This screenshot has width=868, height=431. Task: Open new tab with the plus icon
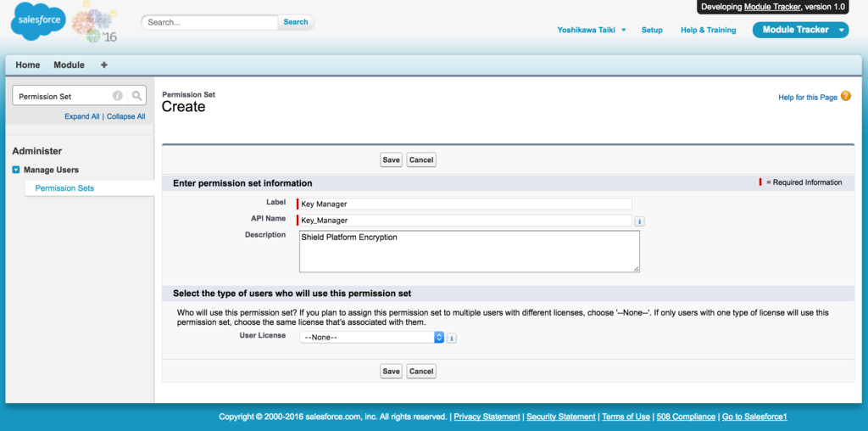[x=103, y=64]
